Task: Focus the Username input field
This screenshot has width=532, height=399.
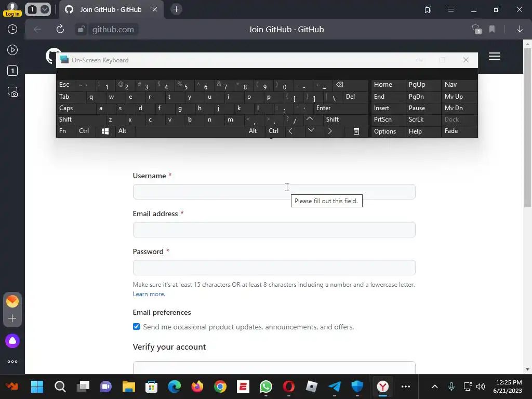Action: click(x=274, y=192)
